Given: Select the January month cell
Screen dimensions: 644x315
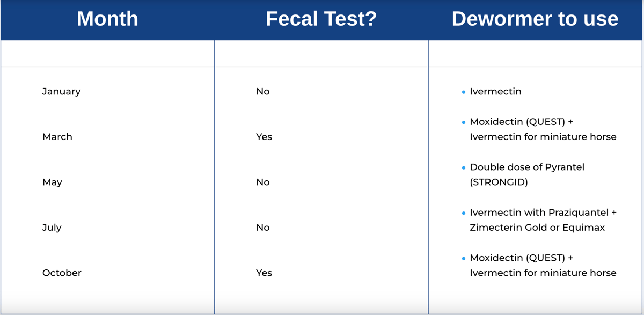Looking at the screenshot, I should tap(62, 92).
